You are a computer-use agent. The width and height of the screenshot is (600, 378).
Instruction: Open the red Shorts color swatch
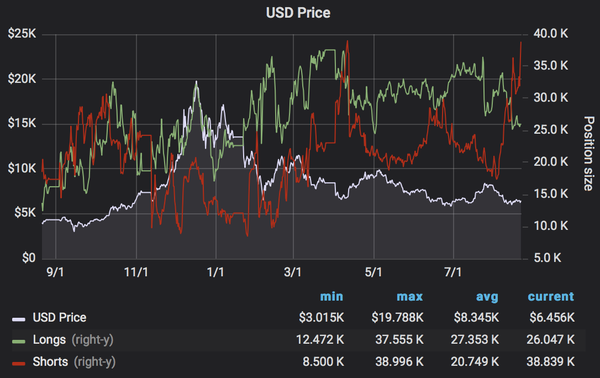pos(18,363)
